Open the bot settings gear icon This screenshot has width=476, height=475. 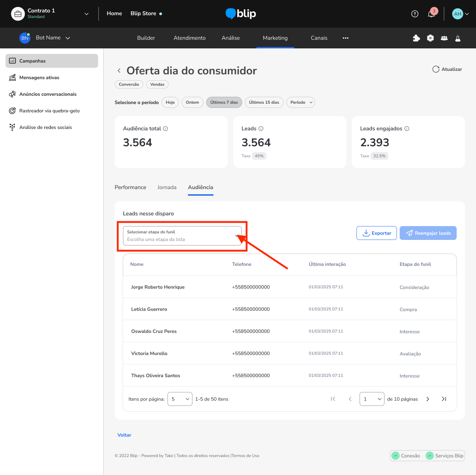pos(430,38)
